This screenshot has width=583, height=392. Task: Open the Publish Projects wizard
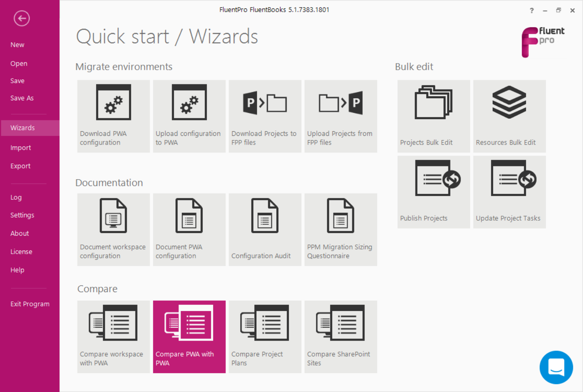pyautogui.click(x=433, y=192)
